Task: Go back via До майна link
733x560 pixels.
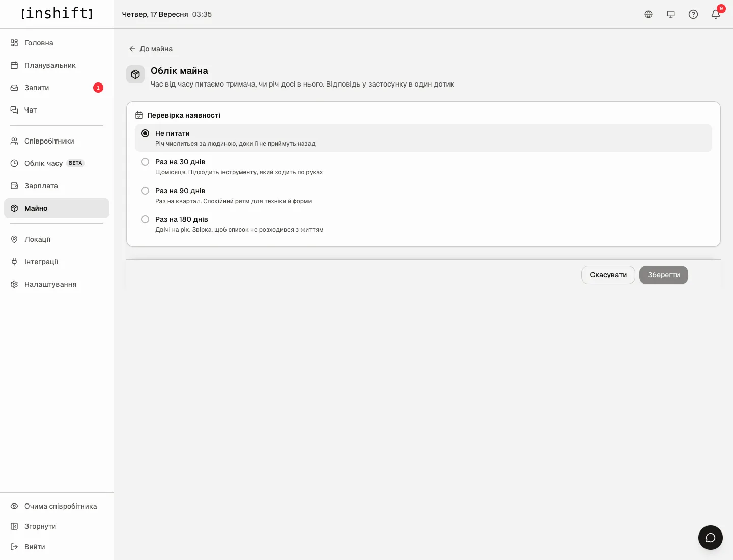Action: (151, 49)
